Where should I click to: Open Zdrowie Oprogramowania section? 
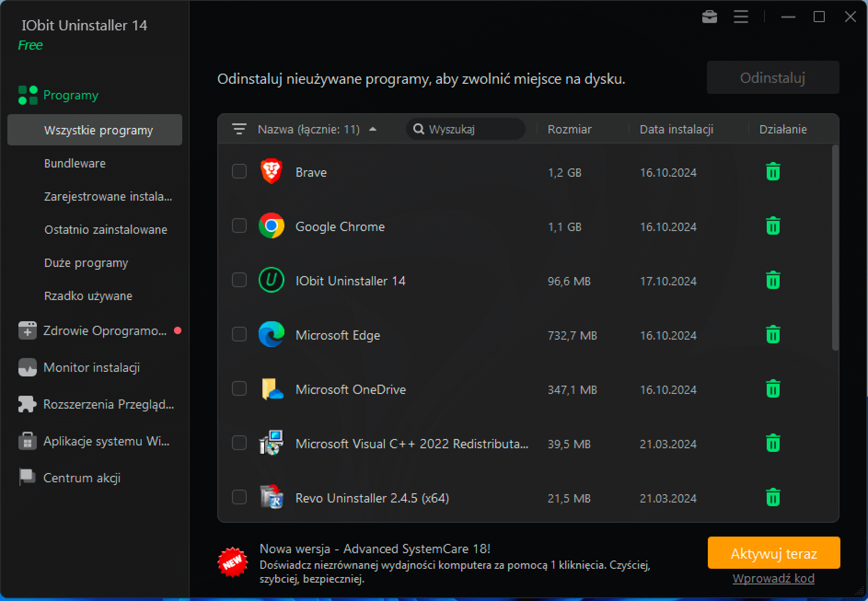(105, 330)
